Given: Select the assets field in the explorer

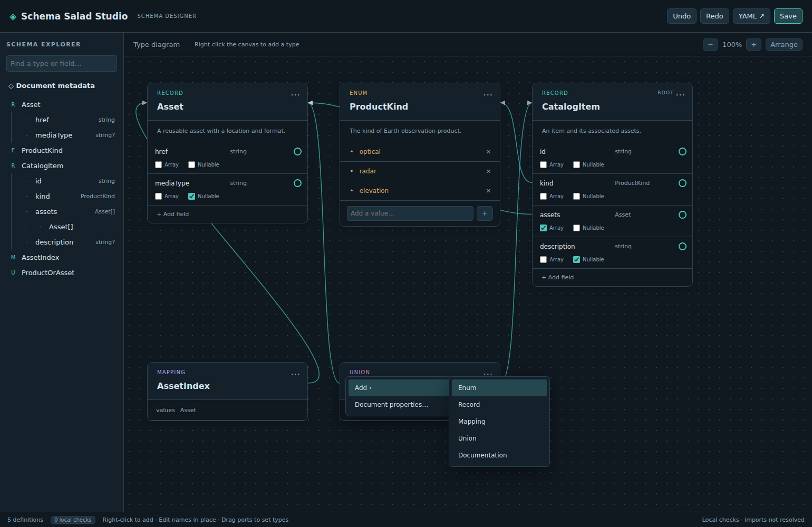Looking at the screenshot, I should [x=71, y=212].
